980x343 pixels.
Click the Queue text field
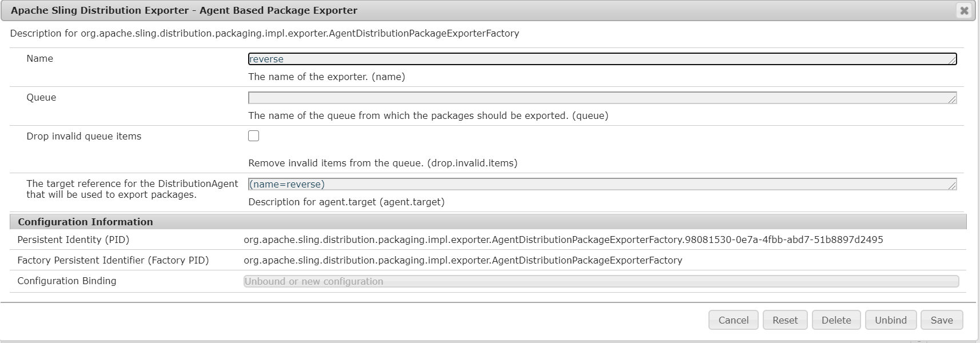600,98
